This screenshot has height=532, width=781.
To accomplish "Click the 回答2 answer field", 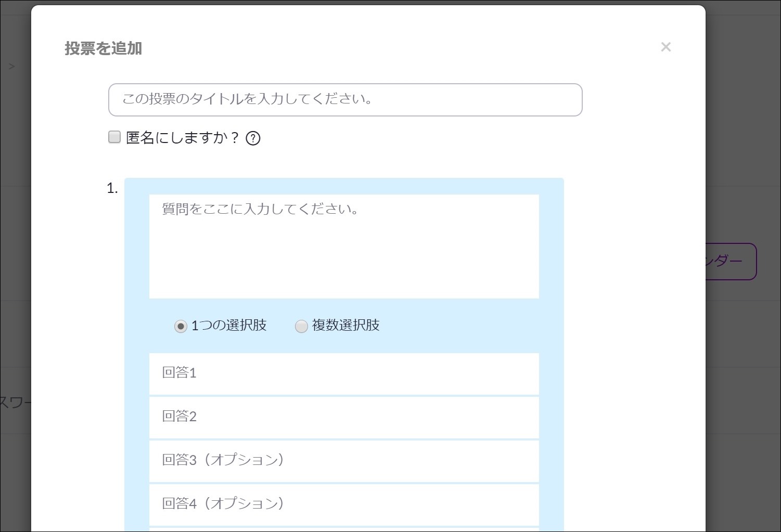I will 344,418.
